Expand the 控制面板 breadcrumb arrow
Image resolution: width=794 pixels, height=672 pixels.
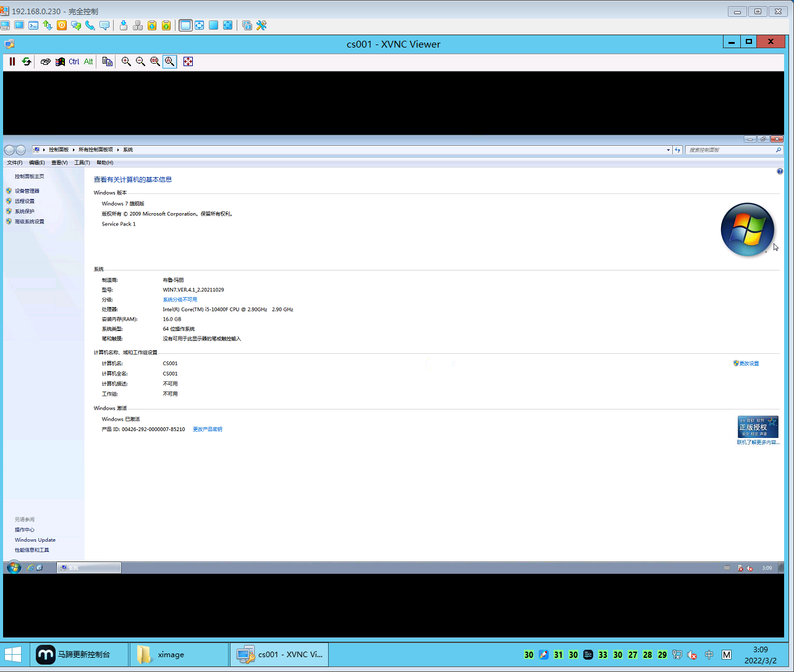point(74,150)
